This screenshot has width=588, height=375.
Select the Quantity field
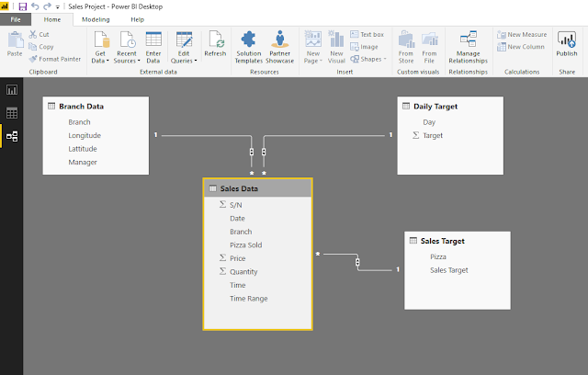(243, 271)
